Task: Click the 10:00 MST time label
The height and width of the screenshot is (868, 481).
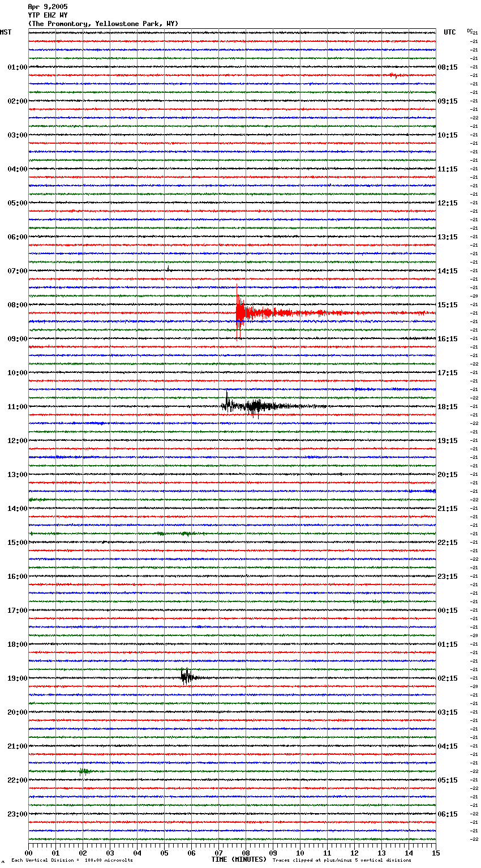Action: [17, 373]
